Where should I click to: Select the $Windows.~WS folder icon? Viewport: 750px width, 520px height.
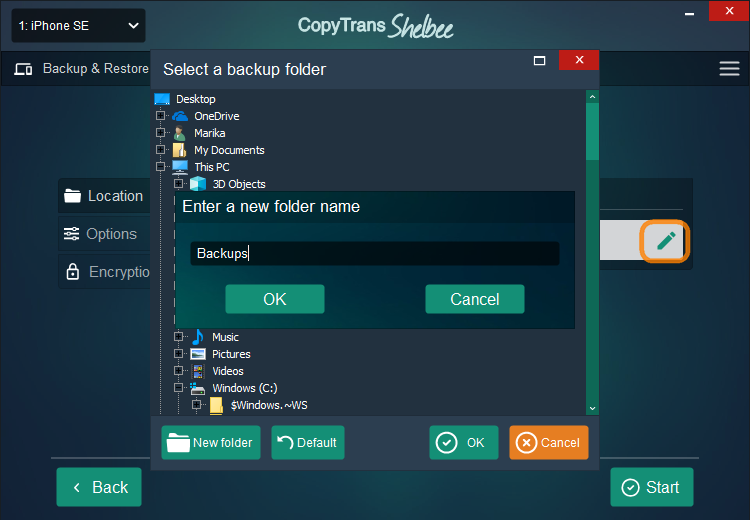pos(216,405)
